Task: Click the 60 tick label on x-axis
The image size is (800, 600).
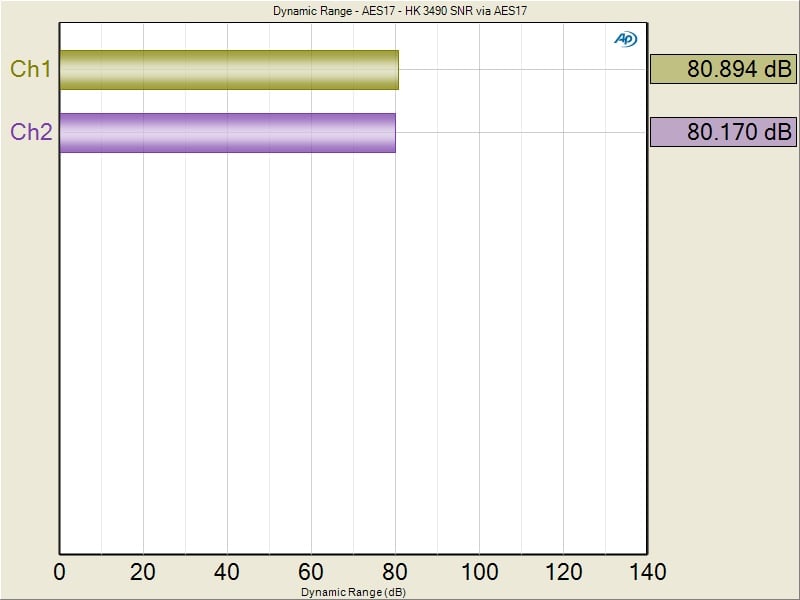Action: [312, 572]
